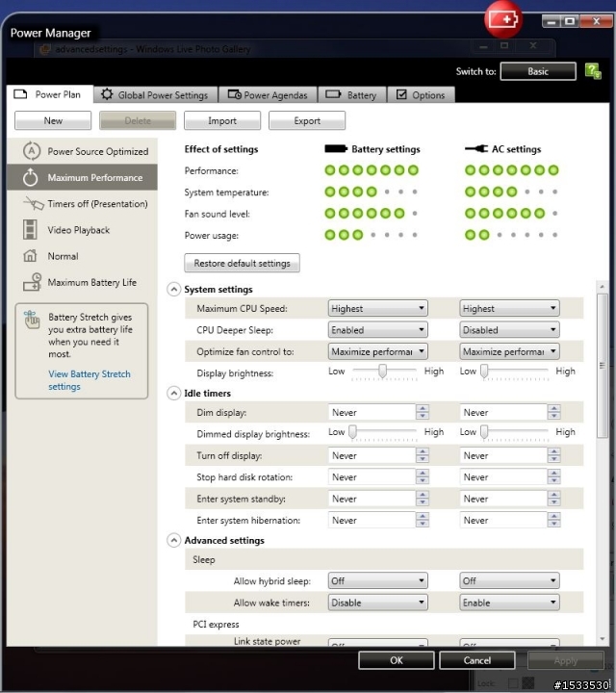Open View Battery Stretch settings link
616x693 pixels.
point(90,380)
